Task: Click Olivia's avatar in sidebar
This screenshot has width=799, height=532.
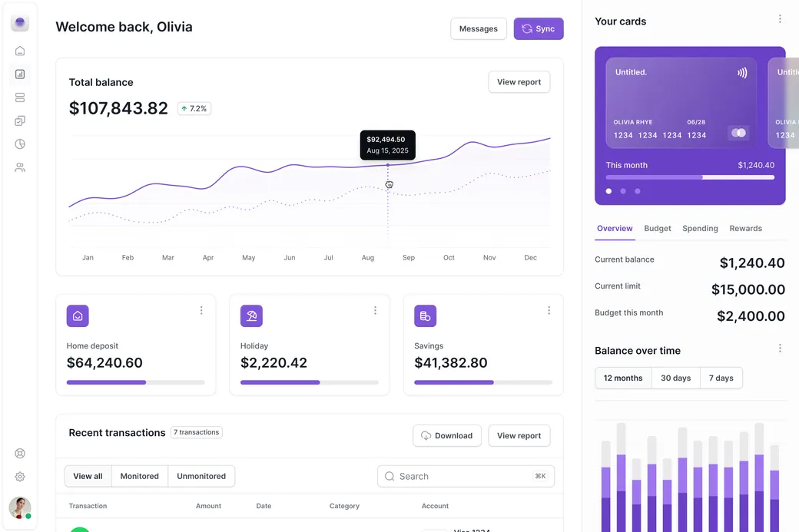Action: tap(20, 507)
